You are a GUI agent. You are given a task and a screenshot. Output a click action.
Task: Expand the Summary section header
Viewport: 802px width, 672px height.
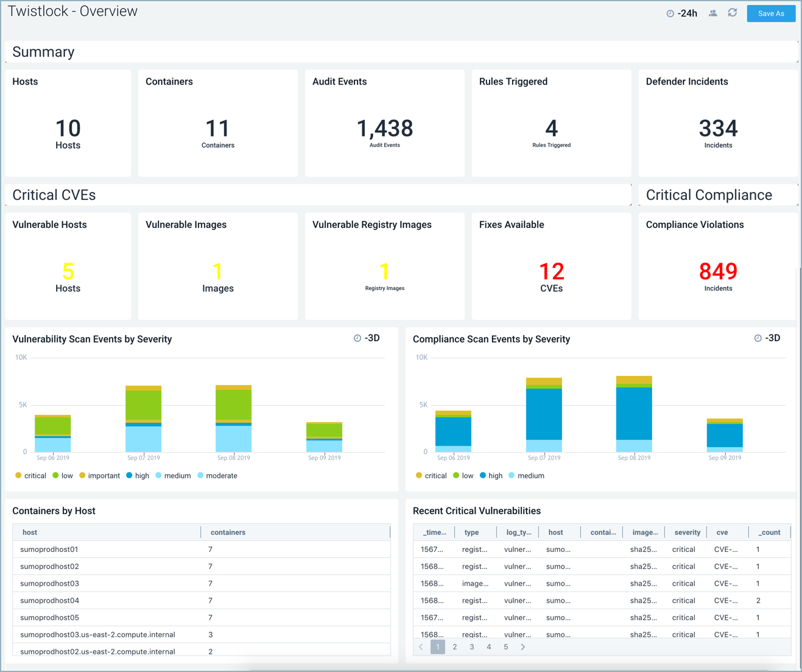point(43,52)
